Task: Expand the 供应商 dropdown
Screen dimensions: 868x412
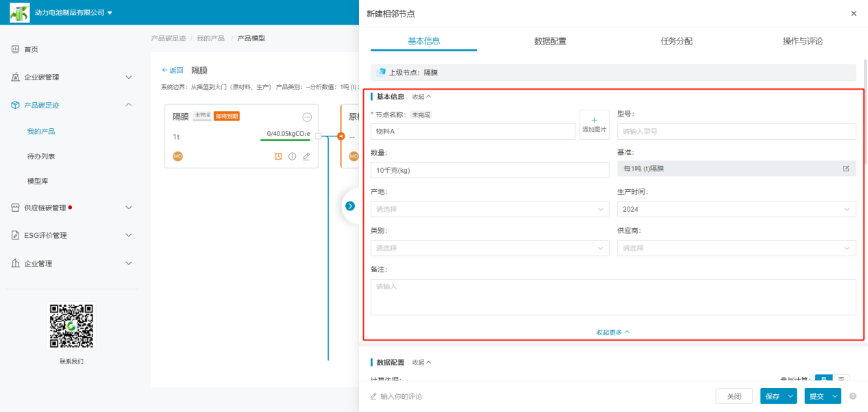Action: pyautogui.click(x=736, y=248)
